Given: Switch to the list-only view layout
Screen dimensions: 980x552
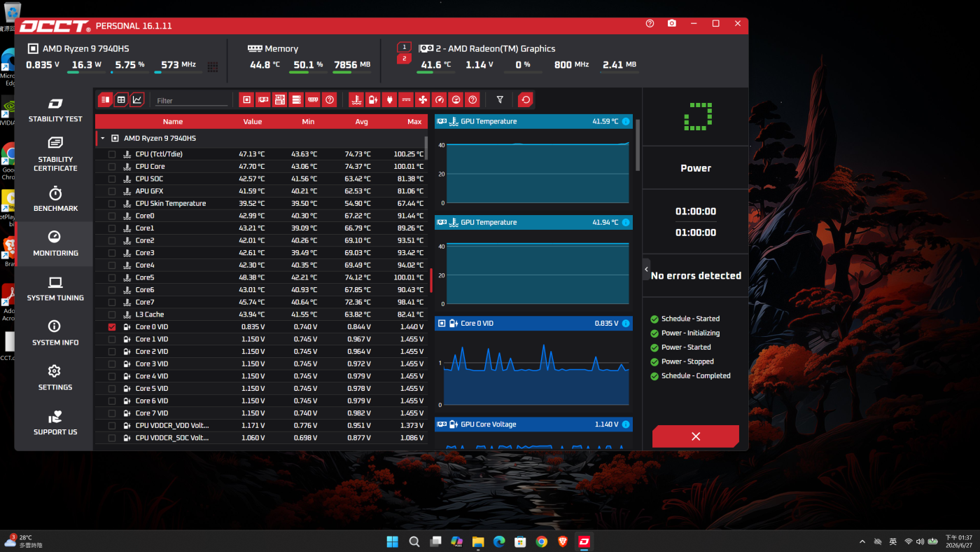Looking at the screenshot, I should click(x=105, y=100).
